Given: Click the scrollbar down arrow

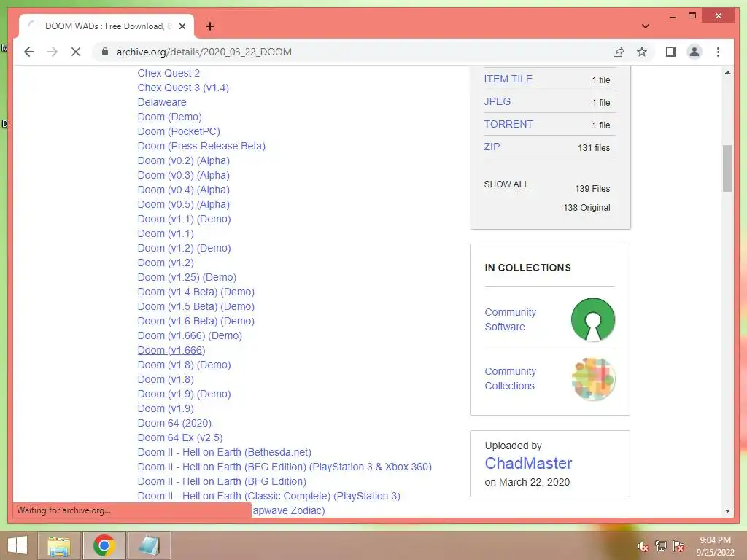Looking at the screenshot, I should [727, 511].
